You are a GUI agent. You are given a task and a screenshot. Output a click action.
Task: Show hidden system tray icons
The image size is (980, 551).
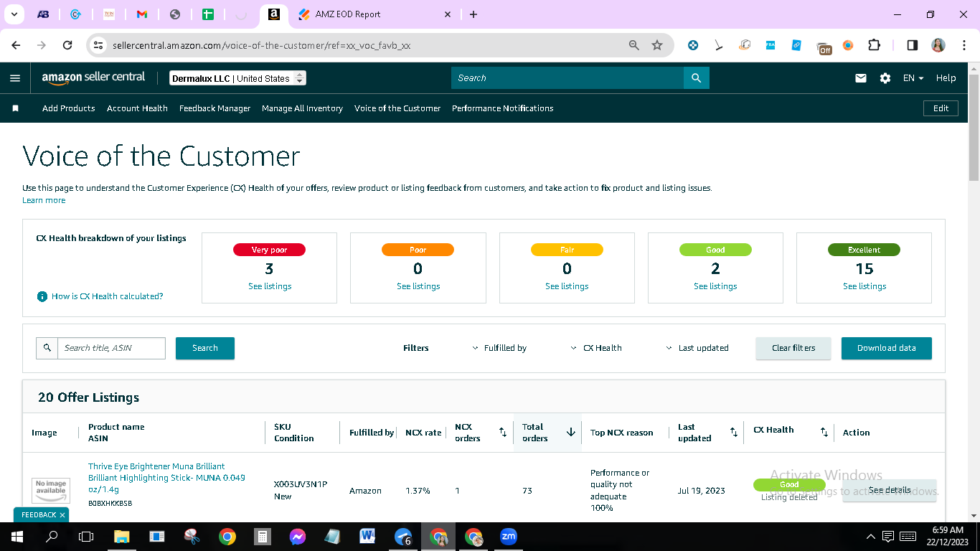pyautogui.click(x=871, y=536)
